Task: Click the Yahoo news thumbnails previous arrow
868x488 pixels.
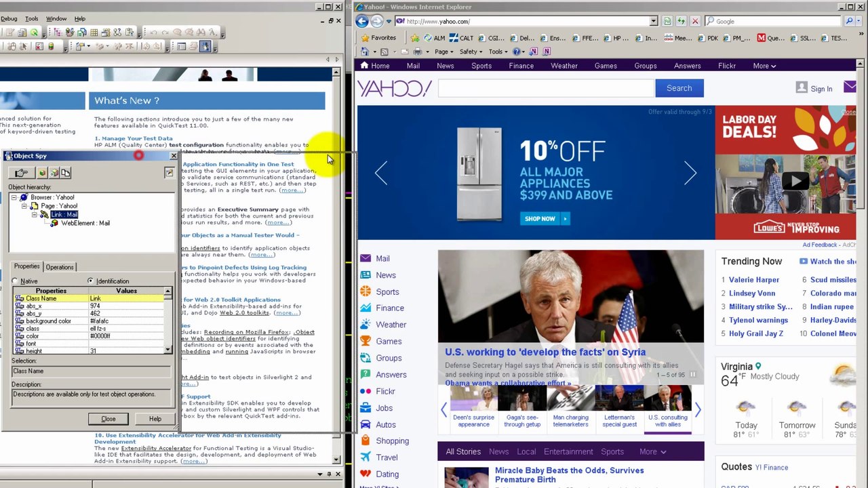Action: pos(444,409)
